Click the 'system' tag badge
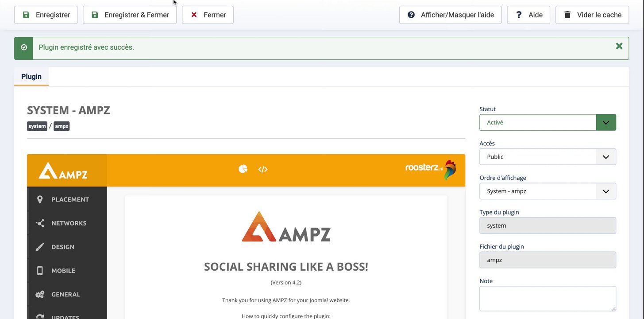Viewport: 644px width, 319px height. 37,126
